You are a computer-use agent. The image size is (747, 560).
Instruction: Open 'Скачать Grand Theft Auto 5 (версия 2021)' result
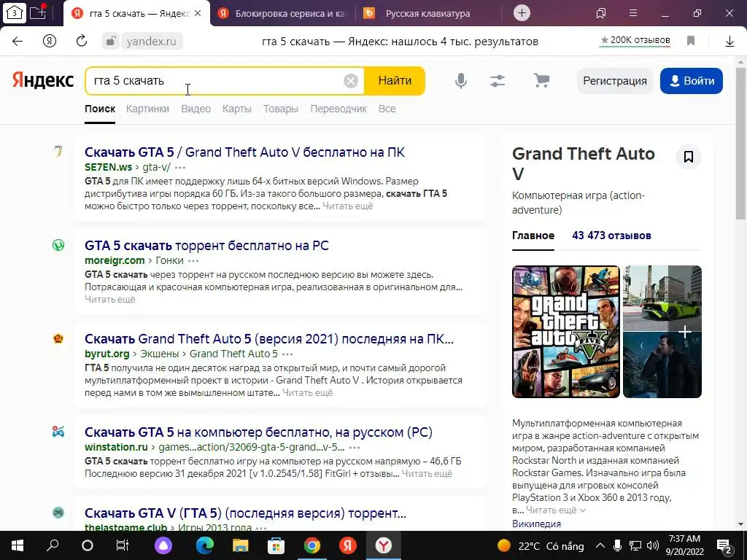pyautogui.click(x=269, y=339)
